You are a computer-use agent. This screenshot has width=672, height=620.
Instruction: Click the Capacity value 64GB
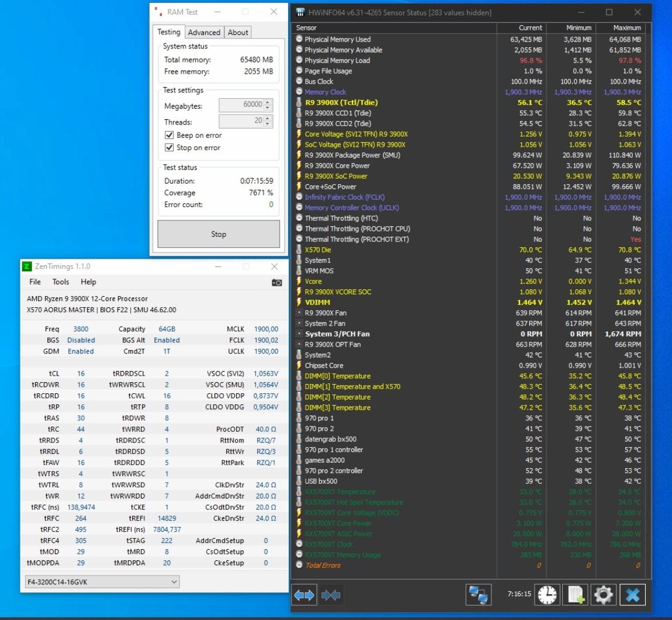point(167,328)
